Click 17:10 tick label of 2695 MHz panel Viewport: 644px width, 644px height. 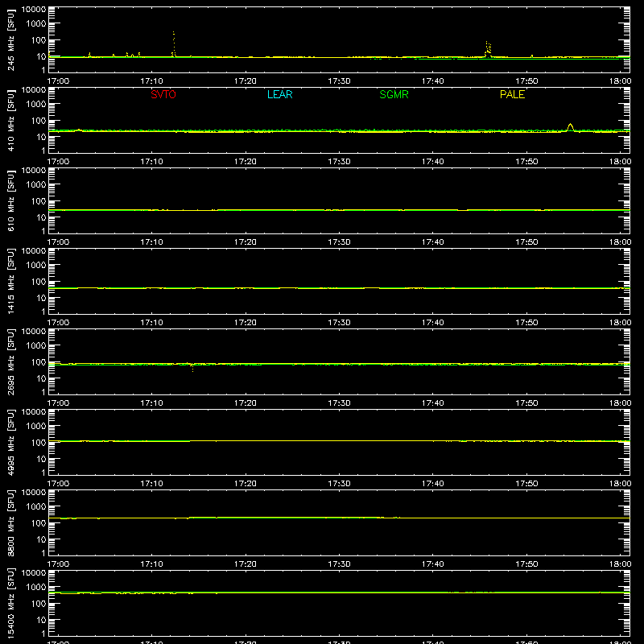click(151, 403)
